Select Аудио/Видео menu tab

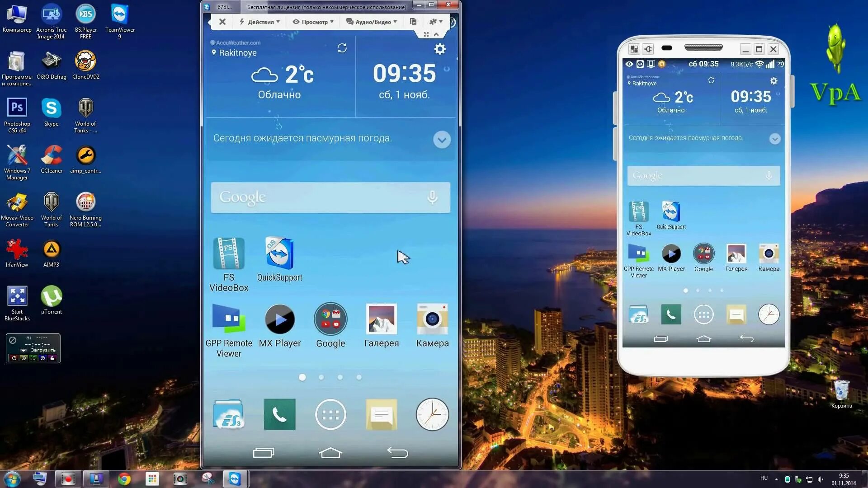pyautogui.click(x=371, y=22)
